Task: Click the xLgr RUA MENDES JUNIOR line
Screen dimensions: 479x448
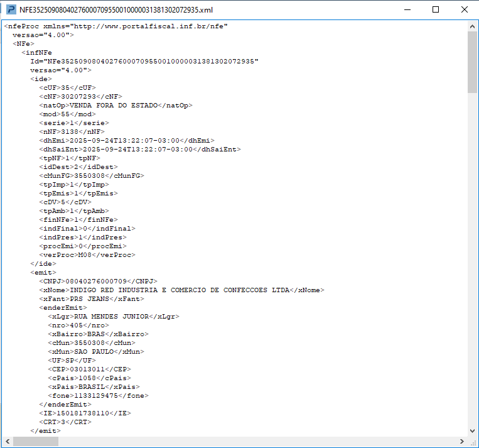Action: (x=114, y=317)
